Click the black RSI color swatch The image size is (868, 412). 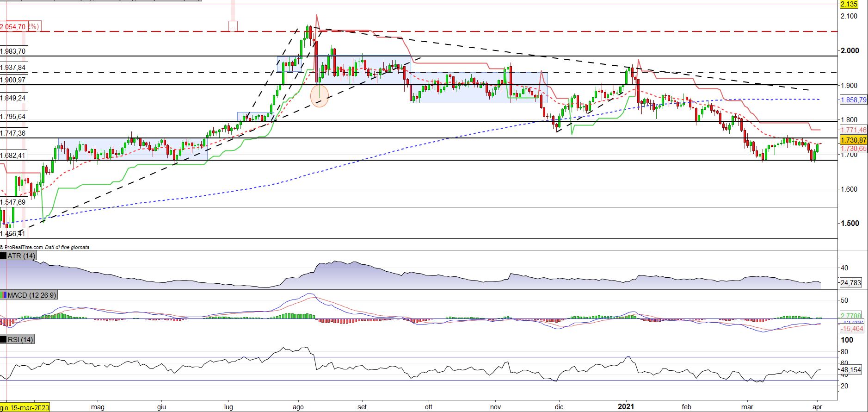click(4, 340)
